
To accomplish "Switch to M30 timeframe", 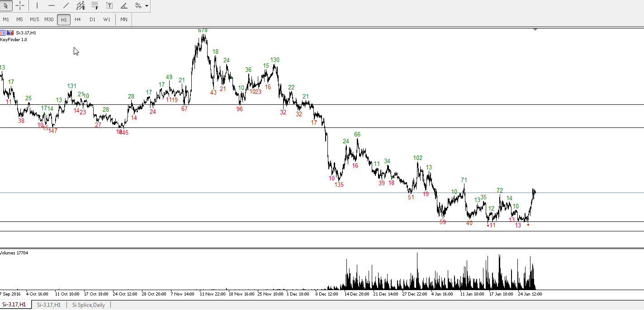I will tap(49, 19).
